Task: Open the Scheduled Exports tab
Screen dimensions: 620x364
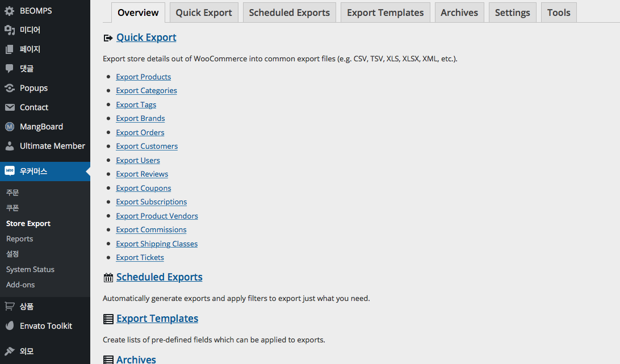Action: pos(289,12)
